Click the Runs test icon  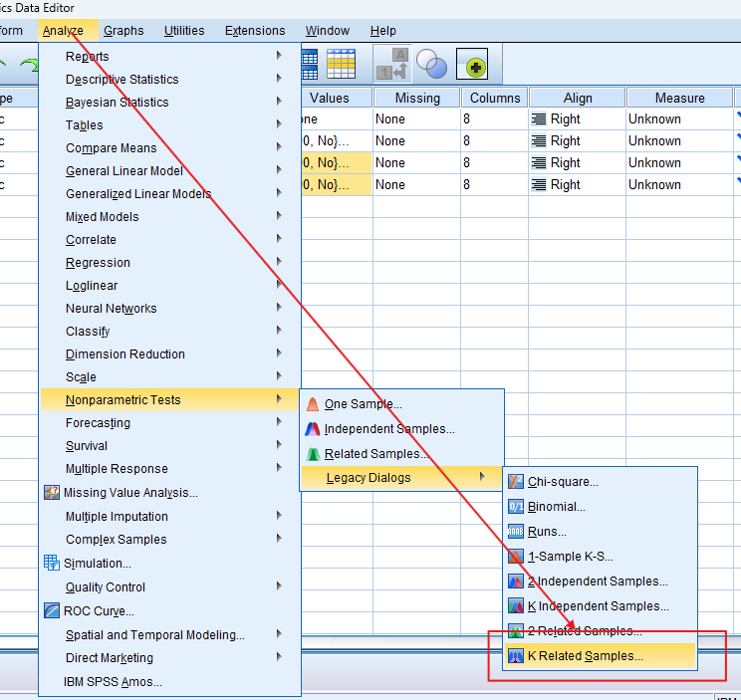point(515,532)
